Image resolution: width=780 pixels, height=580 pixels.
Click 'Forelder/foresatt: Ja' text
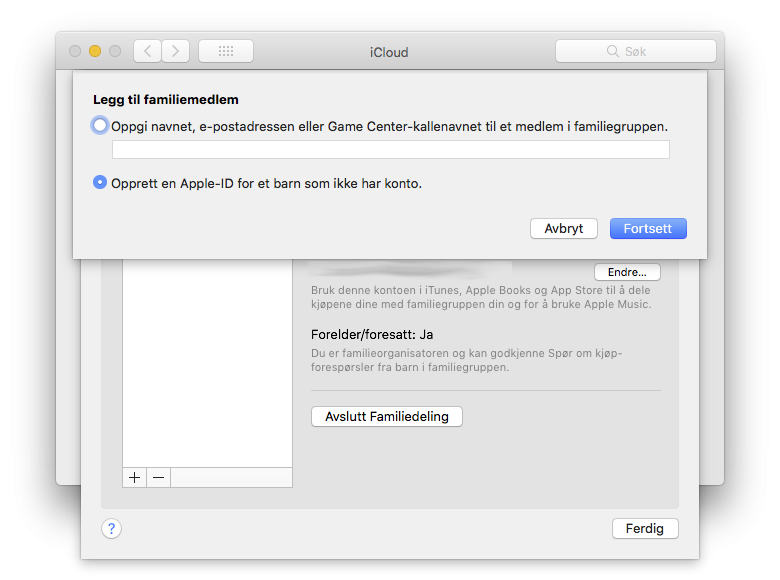coord(372,334)
